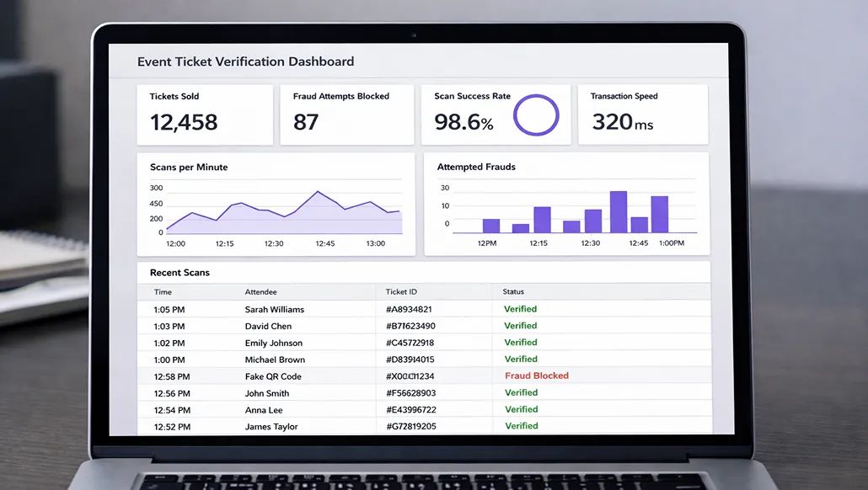
Task: Click the 98.6% scan success rate figure
Action: coord(463,122)
